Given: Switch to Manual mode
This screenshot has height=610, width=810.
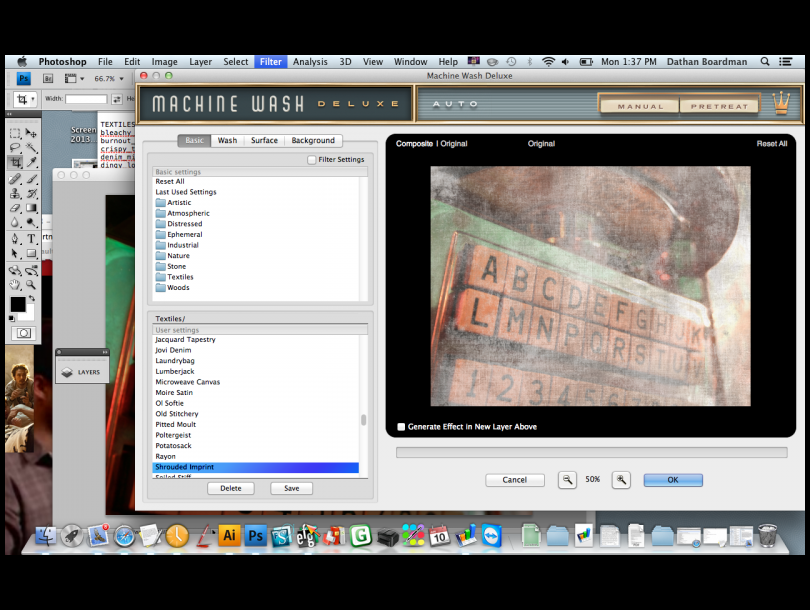Looking at the screenshot, I should point(640,106).
